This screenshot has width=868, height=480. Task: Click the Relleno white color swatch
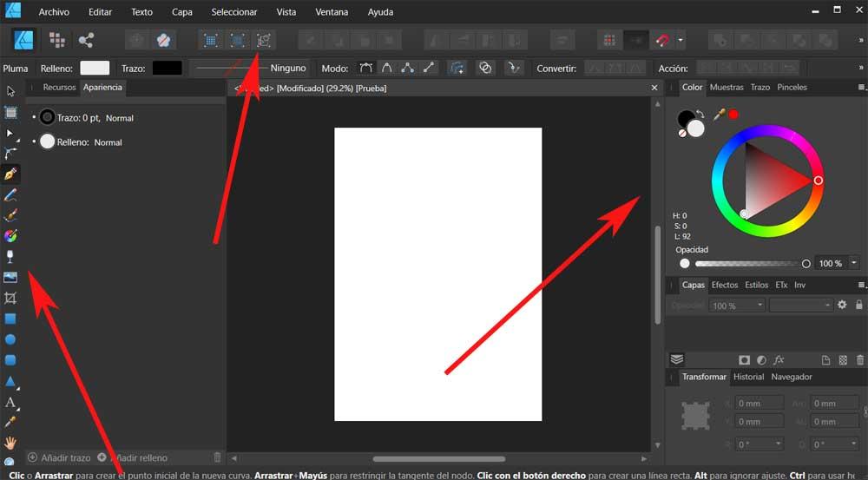95,68
